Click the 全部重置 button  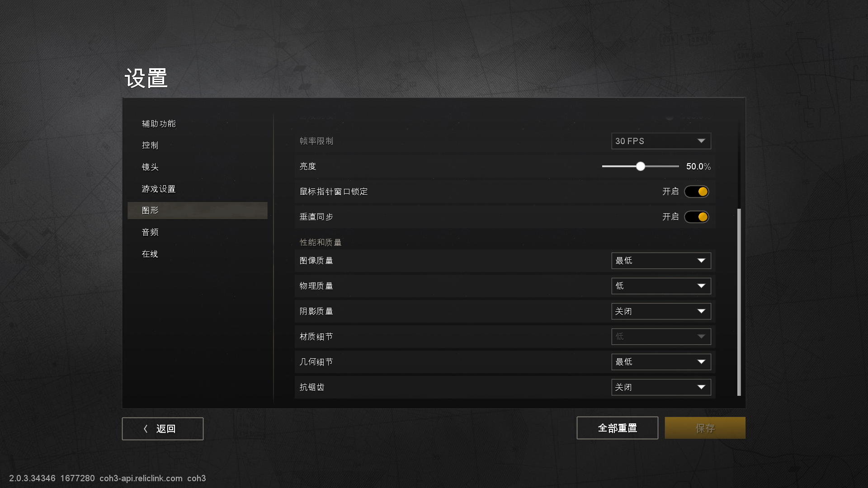tap(617, 428)
